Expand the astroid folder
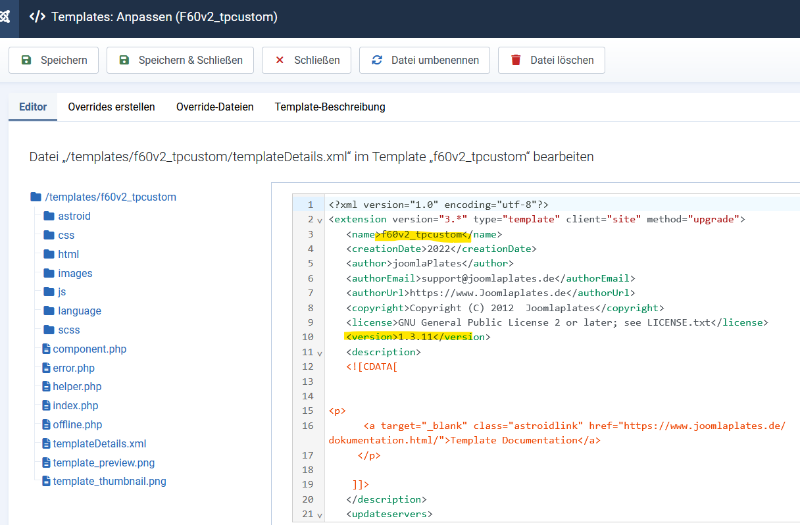 [74, 216]
